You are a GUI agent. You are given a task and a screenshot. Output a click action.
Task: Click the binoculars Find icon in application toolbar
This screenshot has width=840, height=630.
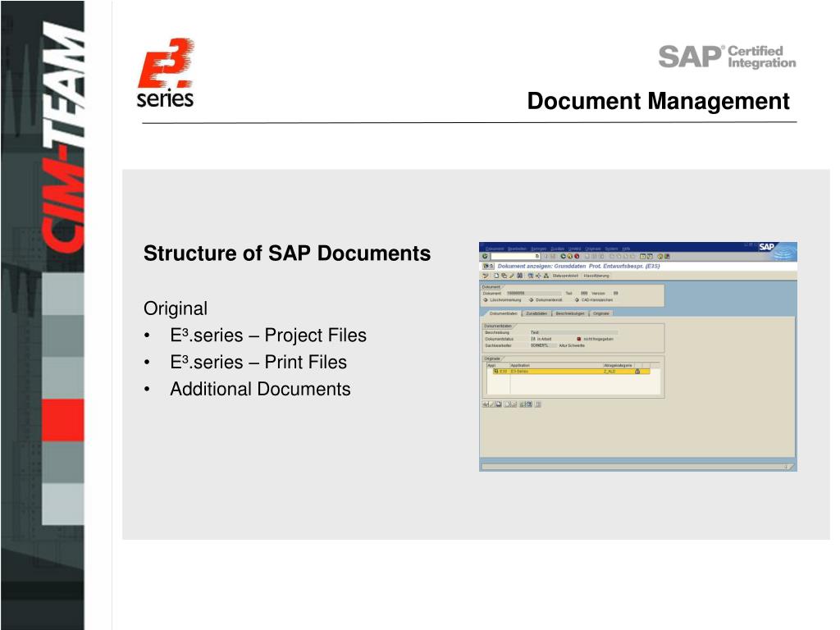(519, 276)
